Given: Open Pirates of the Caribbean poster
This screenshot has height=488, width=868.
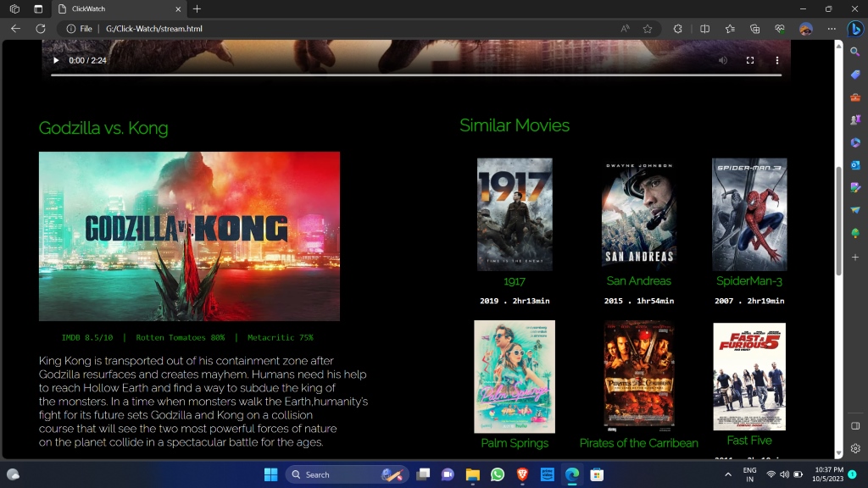Looking at the screenshot, I should tap(639, 377).
